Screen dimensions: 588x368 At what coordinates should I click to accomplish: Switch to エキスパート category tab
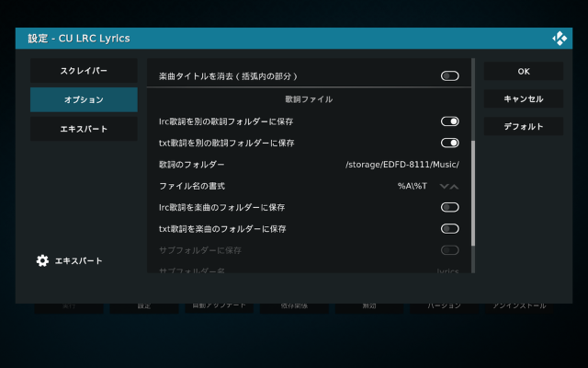coord(84,129)
